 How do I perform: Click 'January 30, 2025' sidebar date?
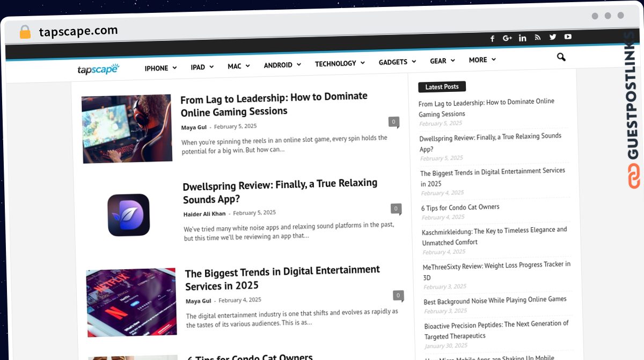(x=446, y=345)
